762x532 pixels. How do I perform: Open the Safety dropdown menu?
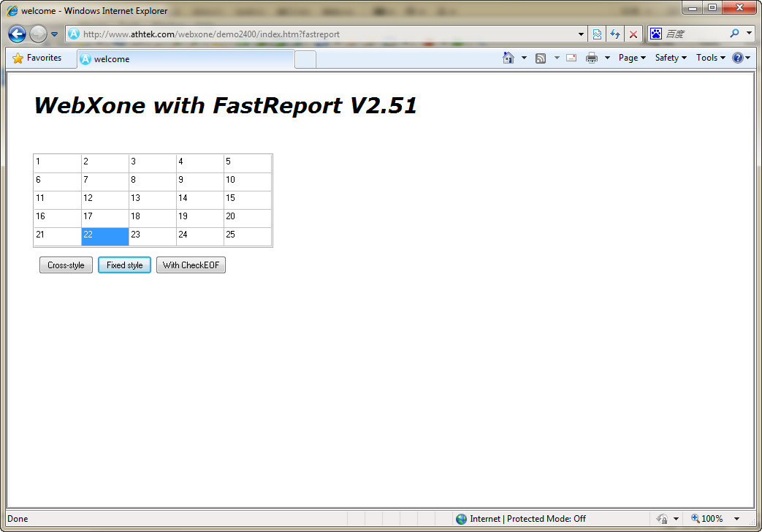coord(671,58)
